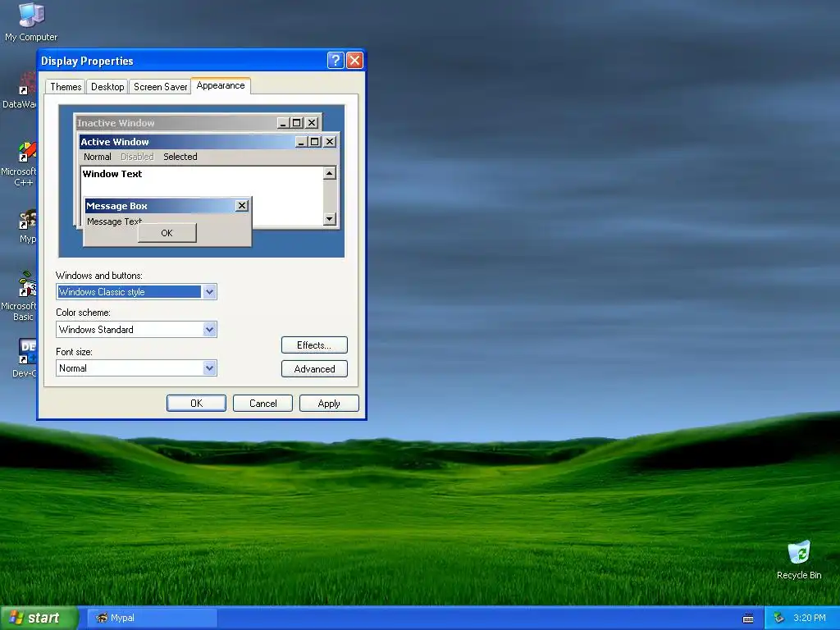Click the on-screen keyboard tray icon
The width and height of the screenshot is (840, 630).
(x=748, y=619)
